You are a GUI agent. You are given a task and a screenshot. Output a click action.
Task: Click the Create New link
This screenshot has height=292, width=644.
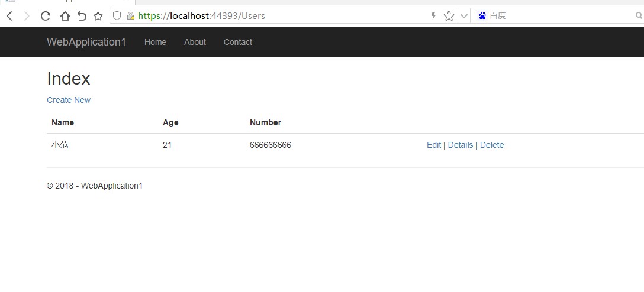[x=69, y=100]
